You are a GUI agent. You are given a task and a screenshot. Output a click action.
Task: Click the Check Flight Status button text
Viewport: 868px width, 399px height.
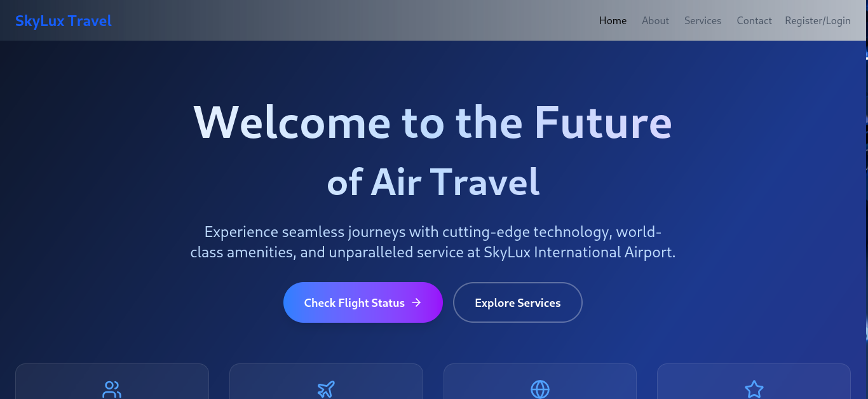pos(355,303)
